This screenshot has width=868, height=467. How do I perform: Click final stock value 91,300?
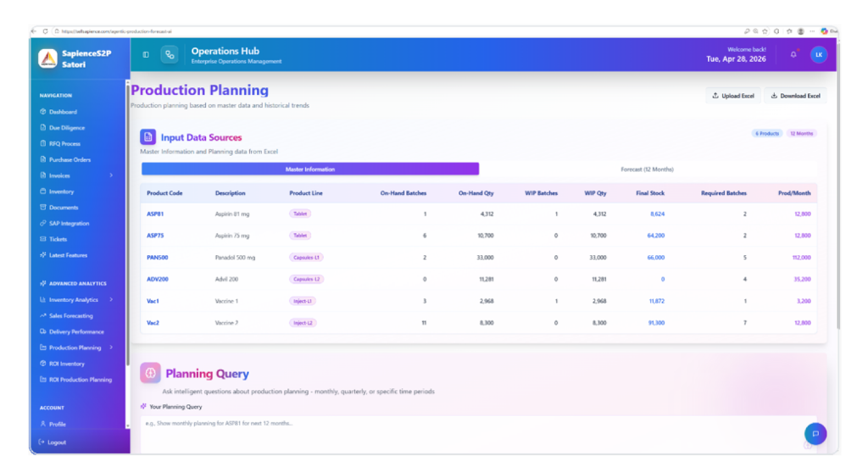(x=656, y=323)
